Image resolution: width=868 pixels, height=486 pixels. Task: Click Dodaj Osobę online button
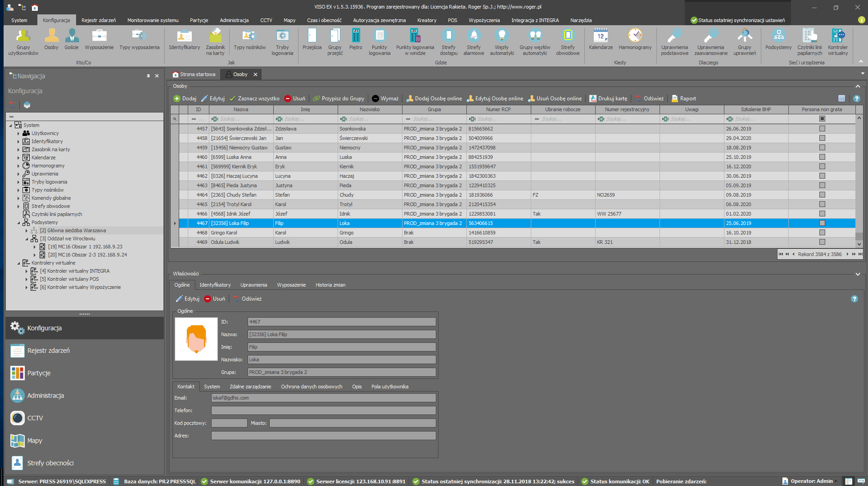[434, 99]
